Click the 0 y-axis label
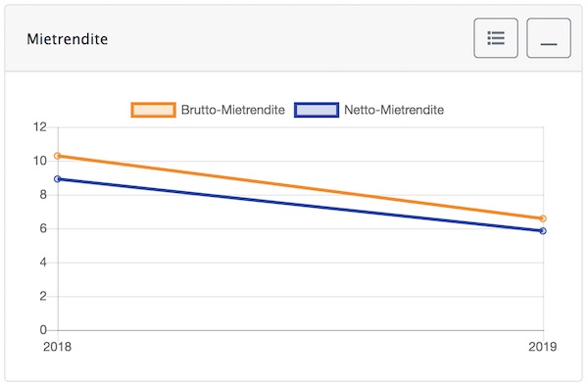The height and width of the screenshot is (386, 588). tap(43, 330)
